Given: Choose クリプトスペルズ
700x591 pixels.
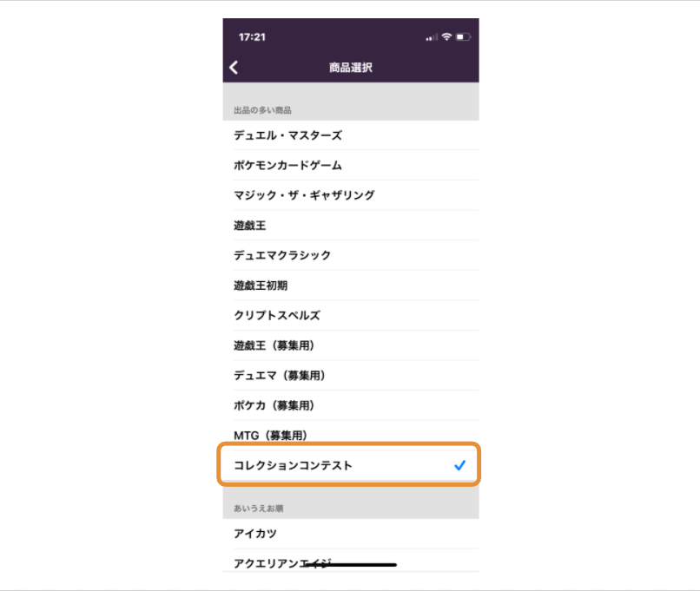Looking at the screenshot, I should [x=351, y=315].
